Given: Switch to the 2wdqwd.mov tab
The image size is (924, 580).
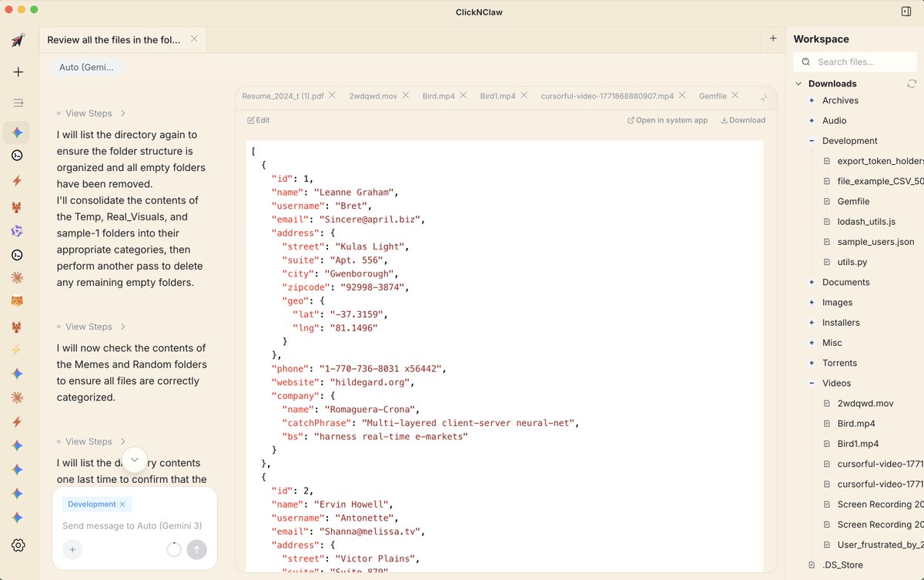Looking at the screenshot, I should tap(373, 96).
